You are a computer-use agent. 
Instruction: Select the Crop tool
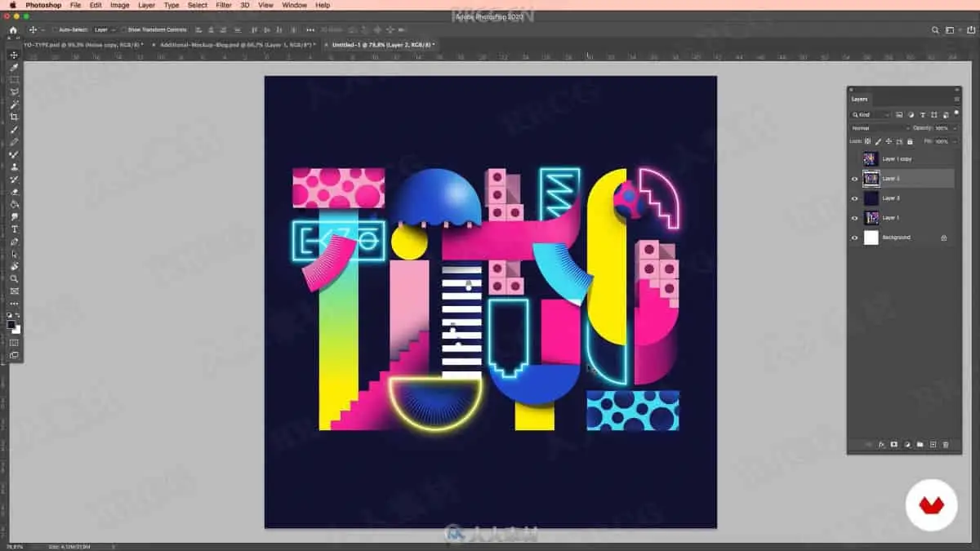coord(14,117)
